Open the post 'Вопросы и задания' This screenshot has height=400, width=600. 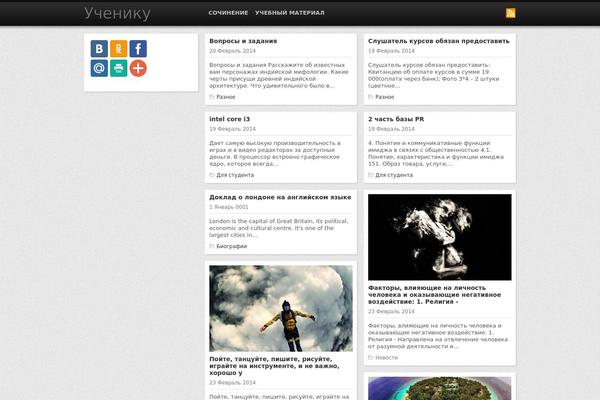pos(243,41)
